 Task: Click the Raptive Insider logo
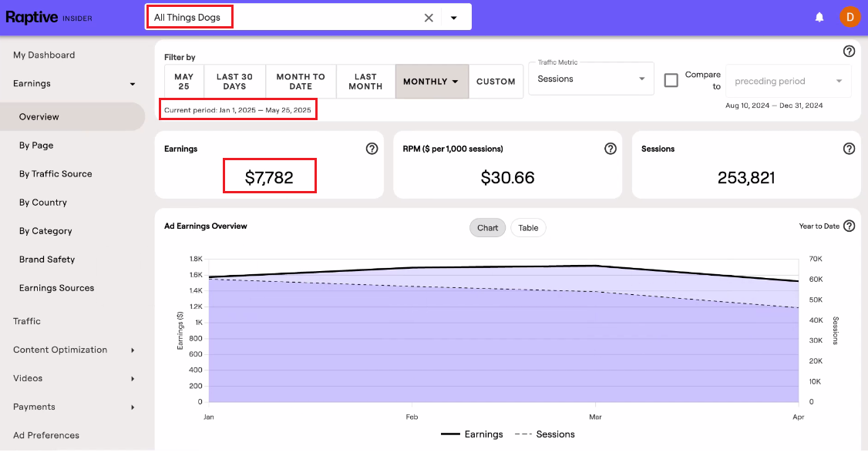point(49,18)
